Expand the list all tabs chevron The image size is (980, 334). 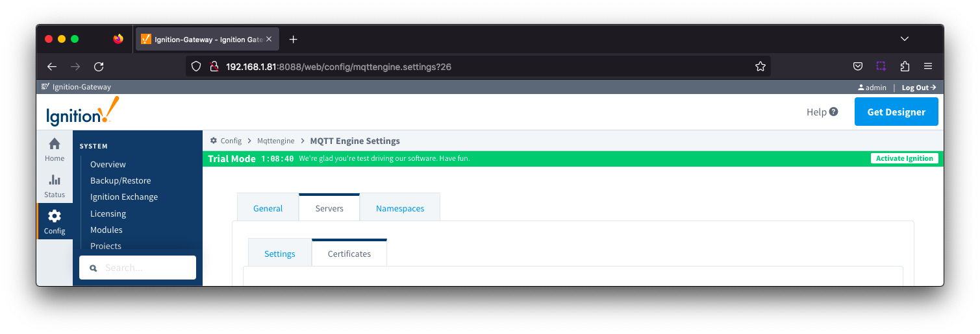tap(905, 40)
